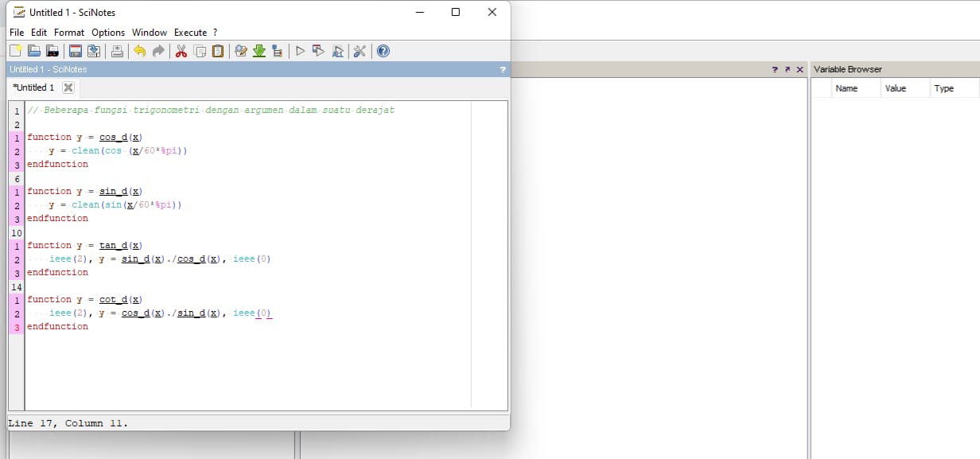
Task: Print the document via printer icon
Action: click(x=117, y=51)
